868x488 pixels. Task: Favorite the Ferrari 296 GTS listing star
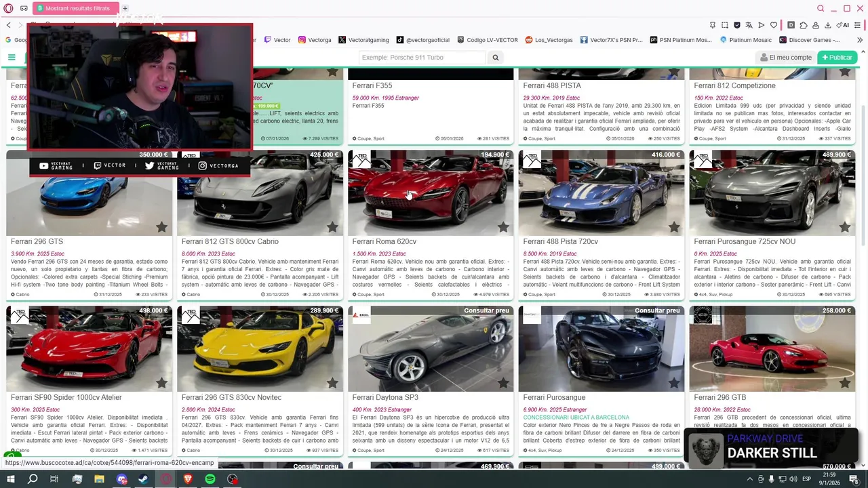(x=161, y=227)
